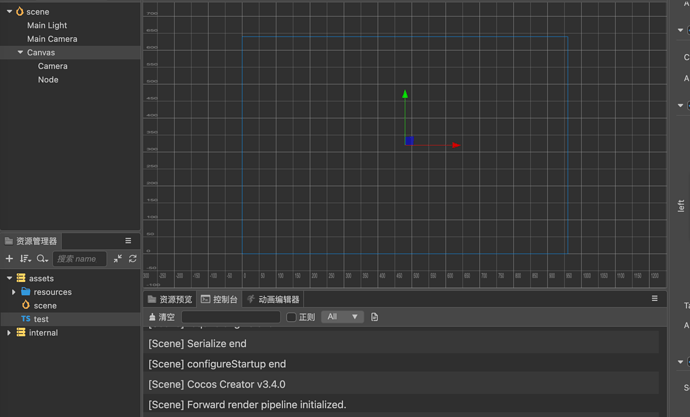Viewport: 690px width, 417px height.
Task: Click the TS icon of test script
Action: [26, 319]
